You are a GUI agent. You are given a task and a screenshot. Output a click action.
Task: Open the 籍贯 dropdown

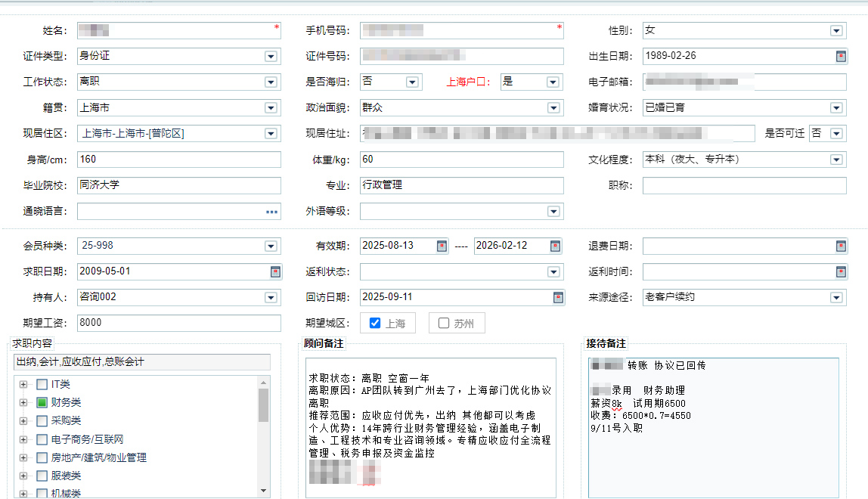click(271, 108)
